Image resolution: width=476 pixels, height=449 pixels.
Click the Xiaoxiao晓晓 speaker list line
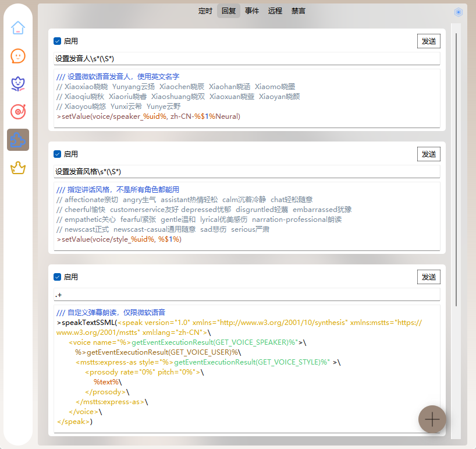(176, 87)
